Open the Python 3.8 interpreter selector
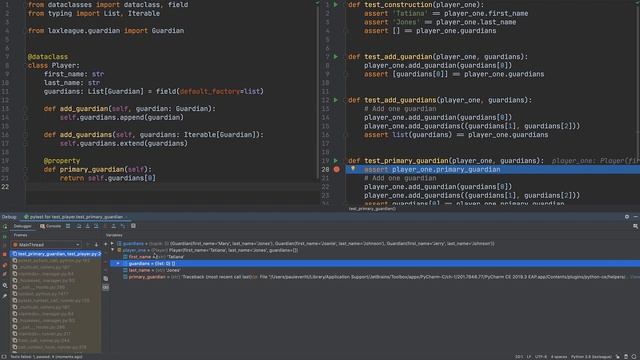This screenshot has width=640, height=360. [x=591, y=357]
